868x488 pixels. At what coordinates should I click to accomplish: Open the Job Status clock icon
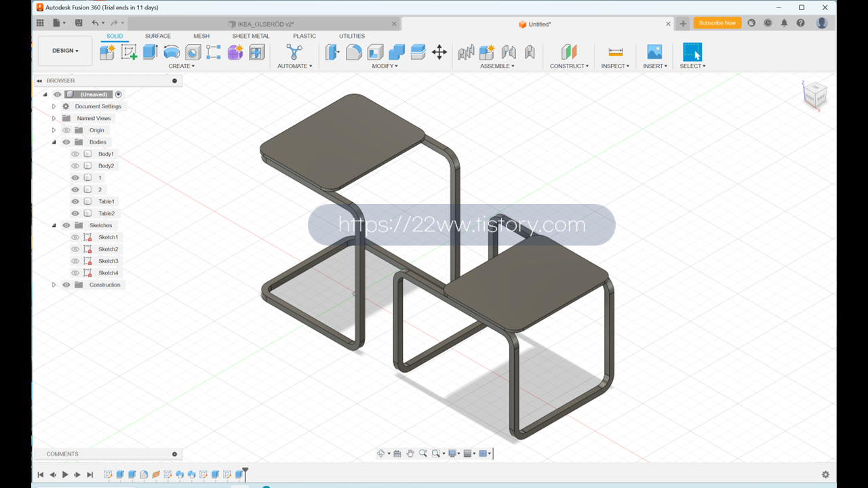tap(768, 23)
